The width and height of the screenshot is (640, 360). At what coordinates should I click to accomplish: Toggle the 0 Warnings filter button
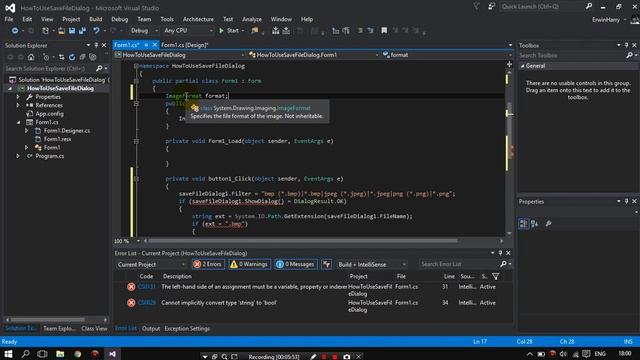249,264
